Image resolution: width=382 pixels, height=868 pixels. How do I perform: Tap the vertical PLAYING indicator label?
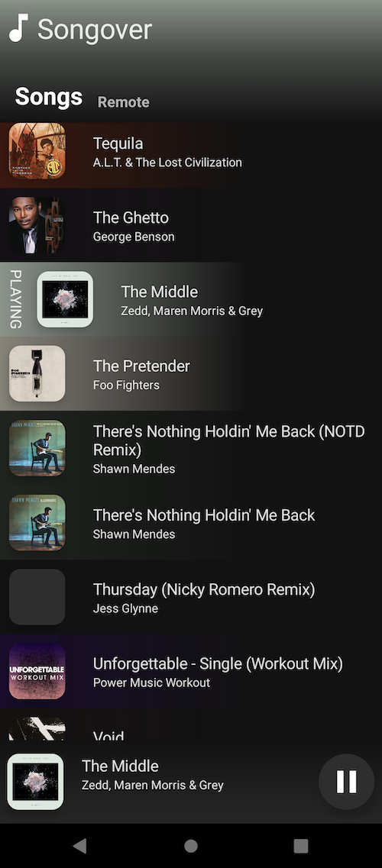[x=16, y=299]
